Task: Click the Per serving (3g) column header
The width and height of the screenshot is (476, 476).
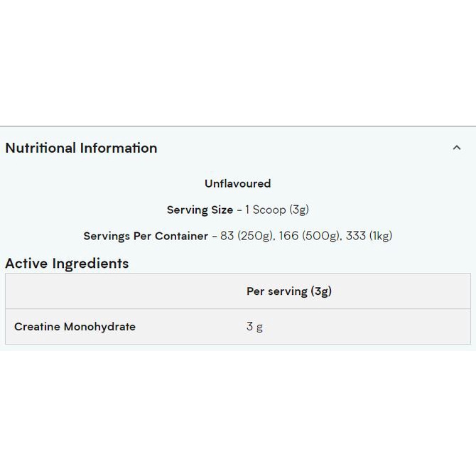Action: (x=289, y=291)
